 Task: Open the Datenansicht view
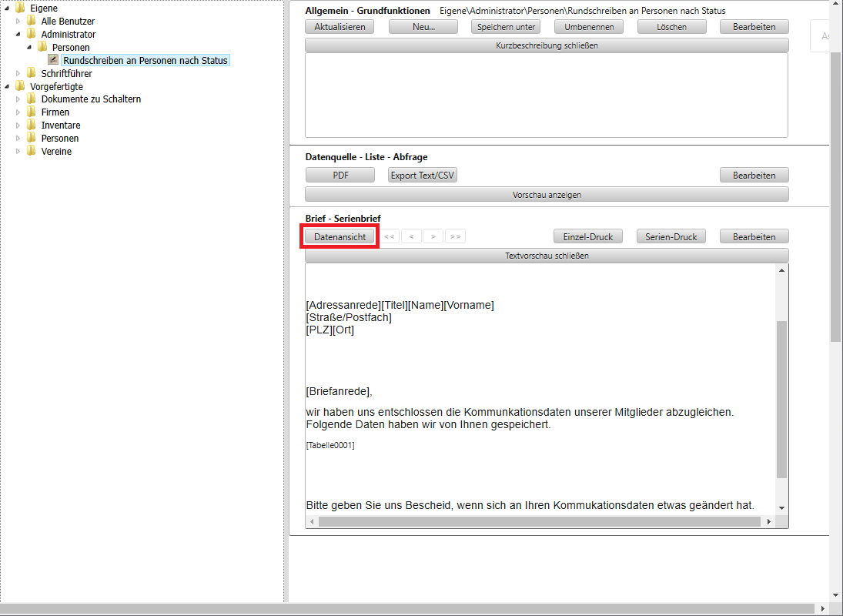[340, 237]
